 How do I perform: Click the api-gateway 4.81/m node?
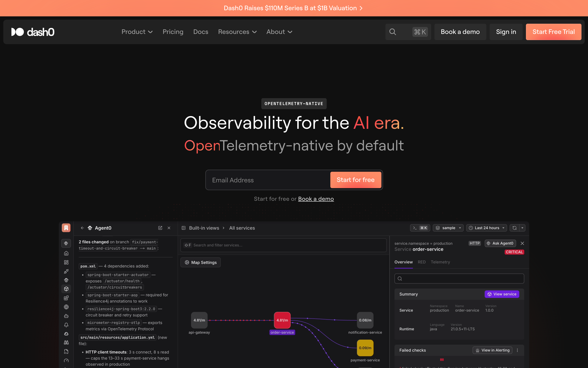199,320
